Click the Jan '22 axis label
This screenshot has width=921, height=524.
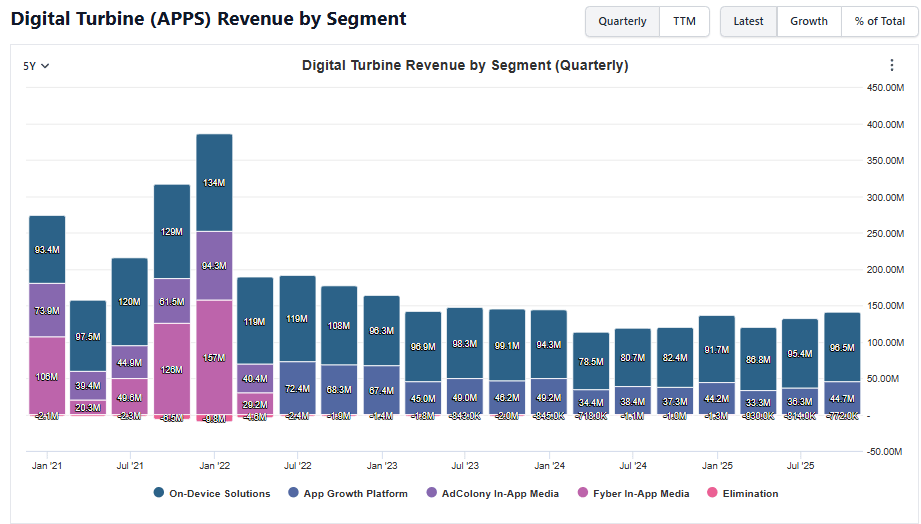click(214, 465)
